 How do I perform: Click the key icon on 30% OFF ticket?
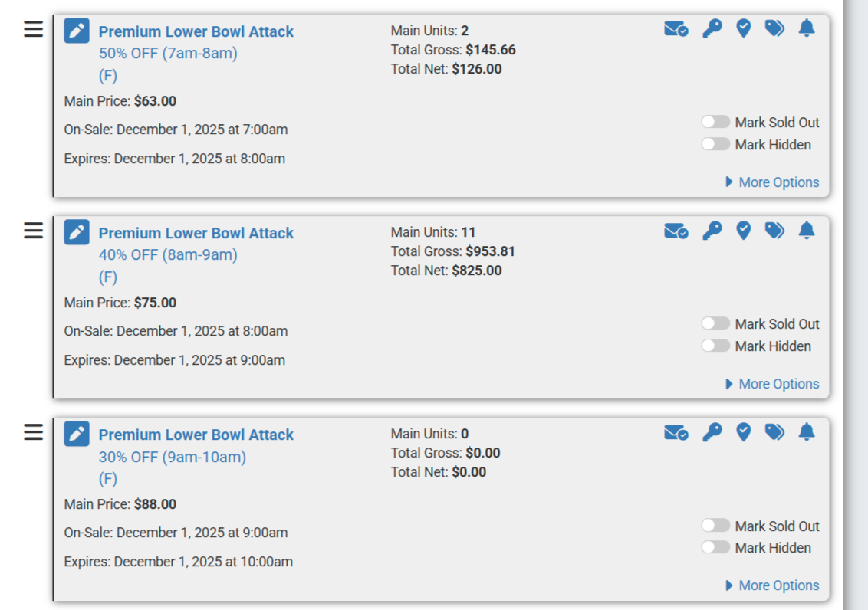coord(712,432)
